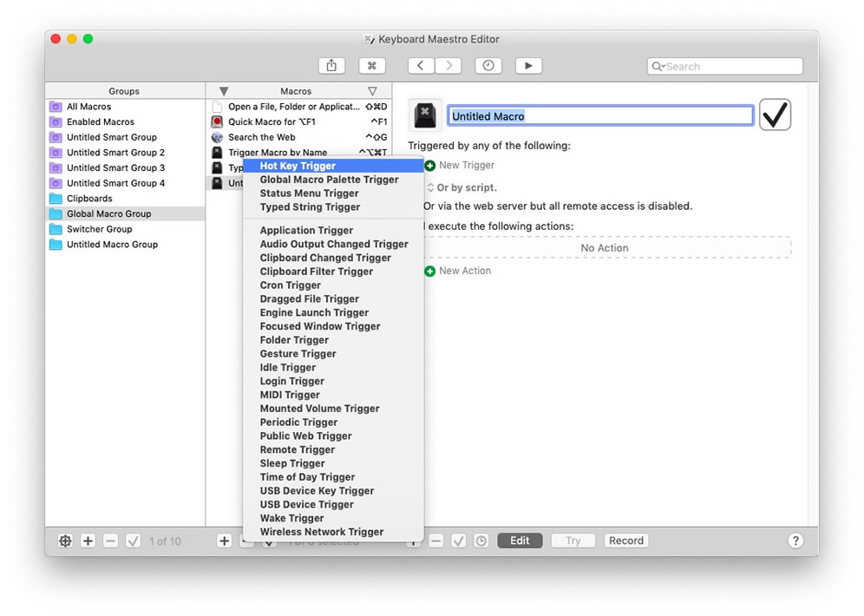This screenshot has width=864, height=616.
Task: Select the Untitled Macro Group
Action: click(x=125, y=245)
